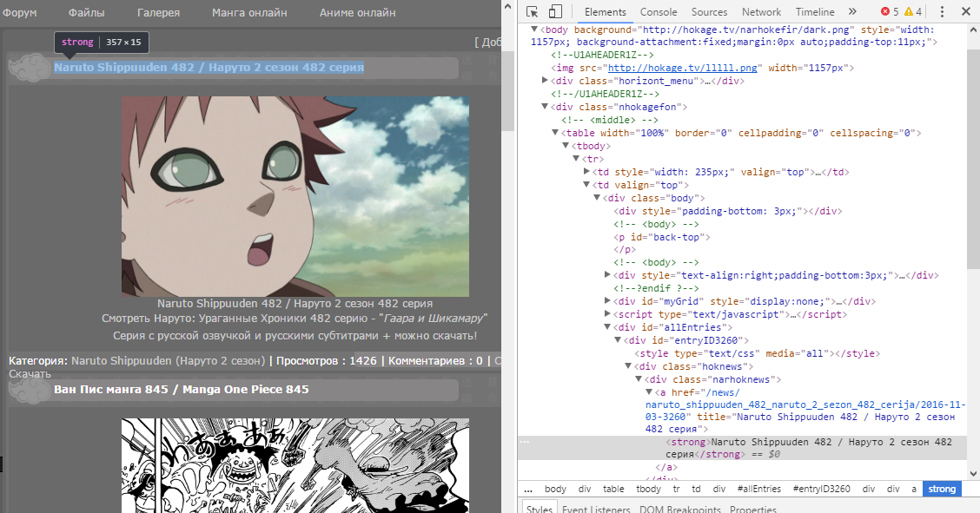This screenshot has height=513, width=980.
Task: Show more DevTools tabs with the chevron
Action: [852, 12]
